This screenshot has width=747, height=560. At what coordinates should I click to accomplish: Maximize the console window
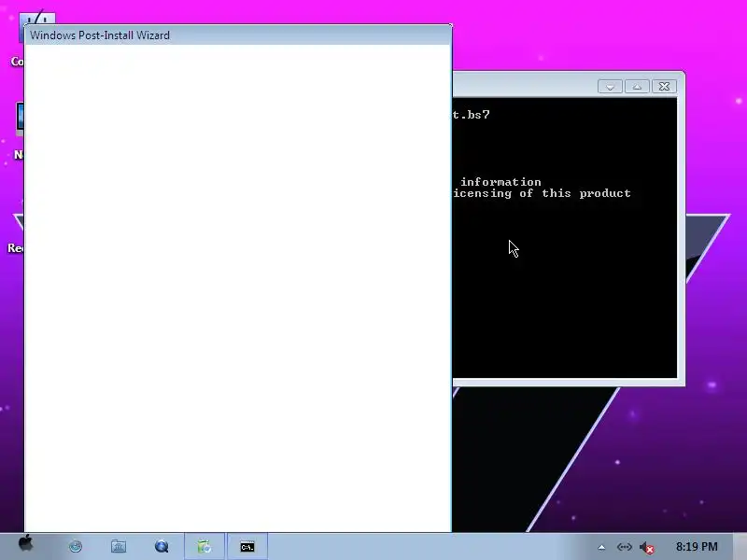637,86
